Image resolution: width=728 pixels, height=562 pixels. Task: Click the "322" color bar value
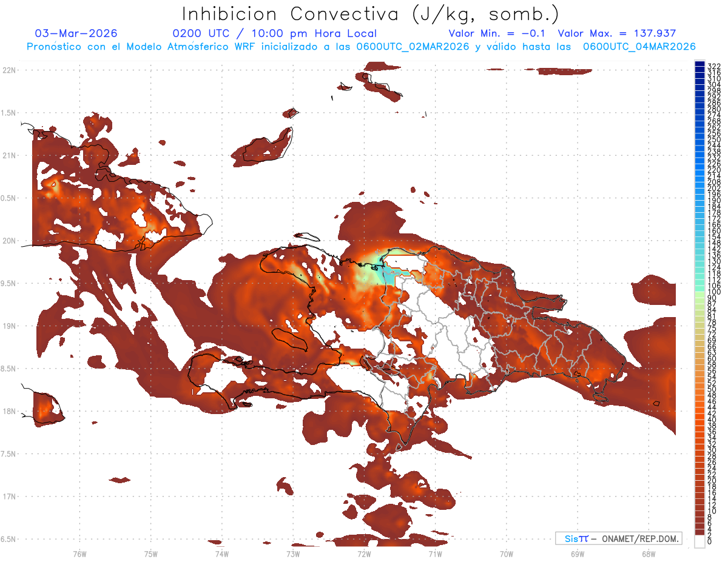[x=713, y=66]
